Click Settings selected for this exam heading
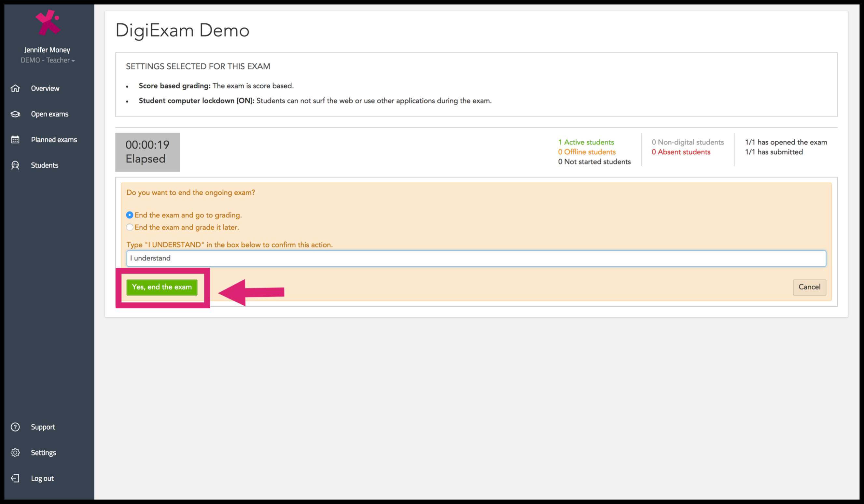864x504 pixels. [198, 66]
